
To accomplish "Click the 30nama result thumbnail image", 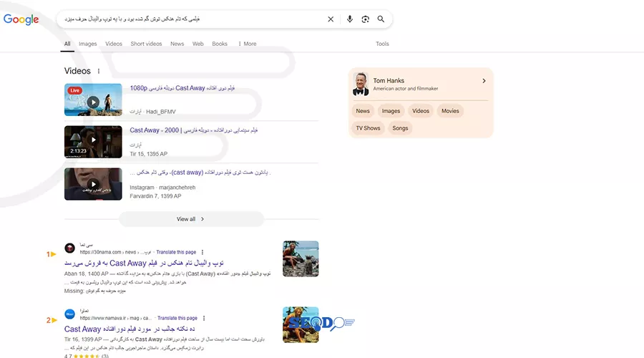I will point(301,259).
